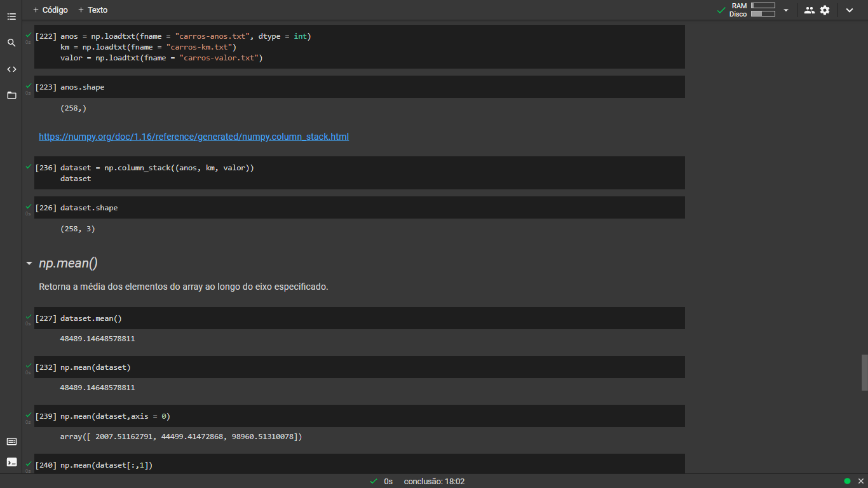Viewport: 868px width, 488px height.
Task: Open the RAM/Disco runtime dropdown arrow
Action: pyautogui.click(x=786, y=10)
